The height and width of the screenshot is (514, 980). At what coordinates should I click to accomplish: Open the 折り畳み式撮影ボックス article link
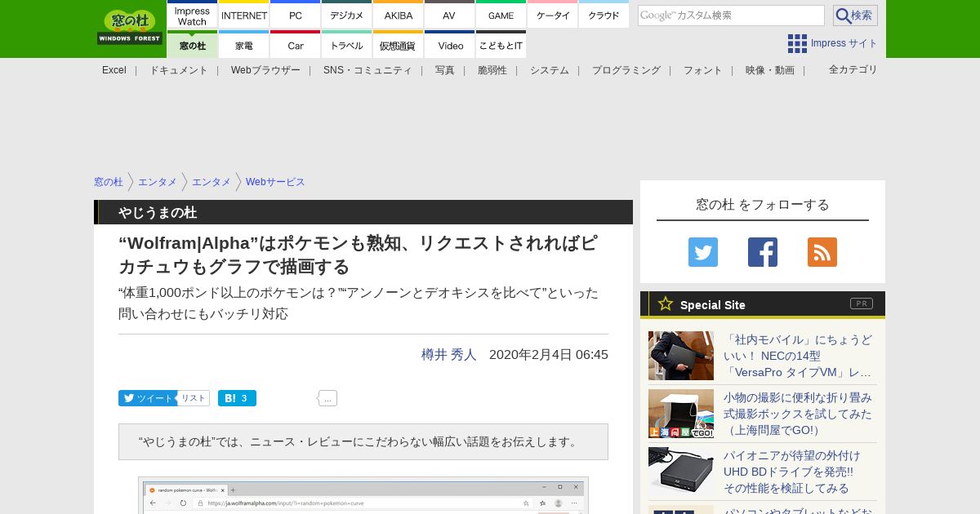pyautogui.click(x=798, y=414)
